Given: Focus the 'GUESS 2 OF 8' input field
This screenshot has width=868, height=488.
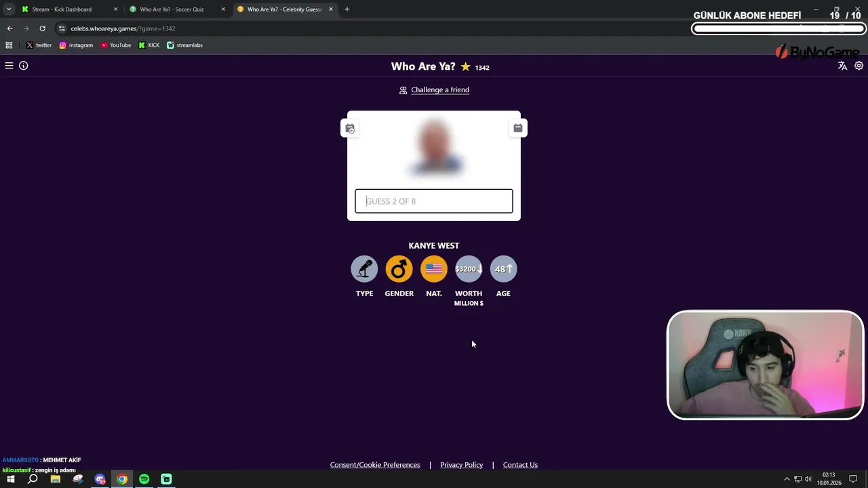Looking at the screenshot, I should pyautogui.click(x=434, y=201).
